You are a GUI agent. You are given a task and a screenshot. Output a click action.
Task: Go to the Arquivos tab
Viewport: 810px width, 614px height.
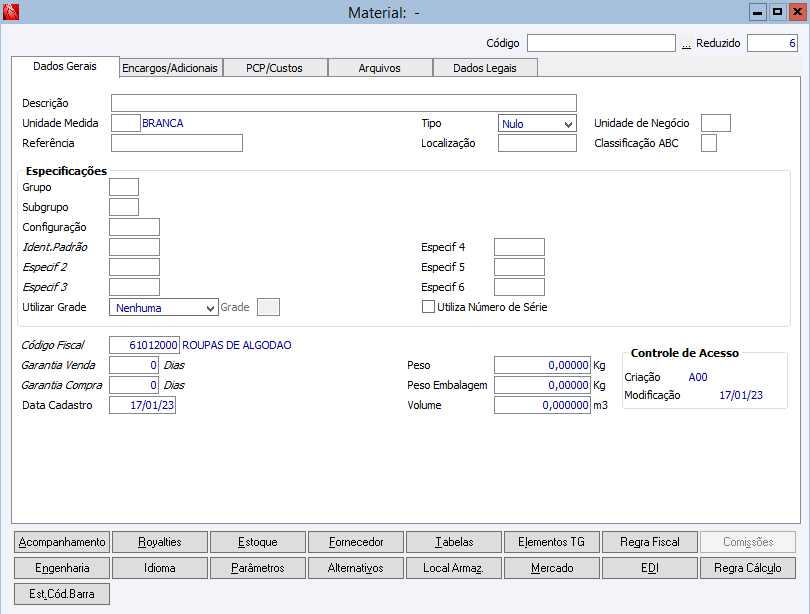click(380, 68)
